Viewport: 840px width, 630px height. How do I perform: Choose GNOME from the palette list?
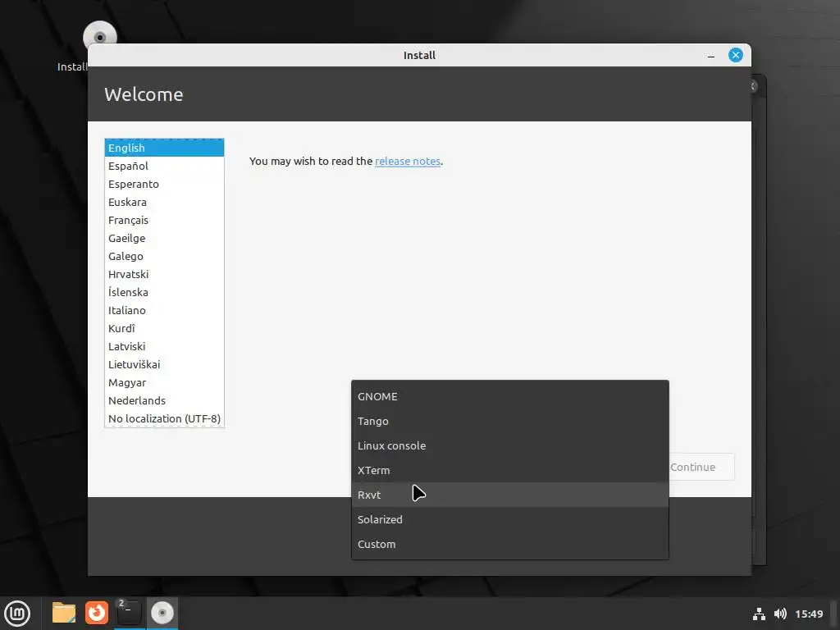tap(510, 396)
